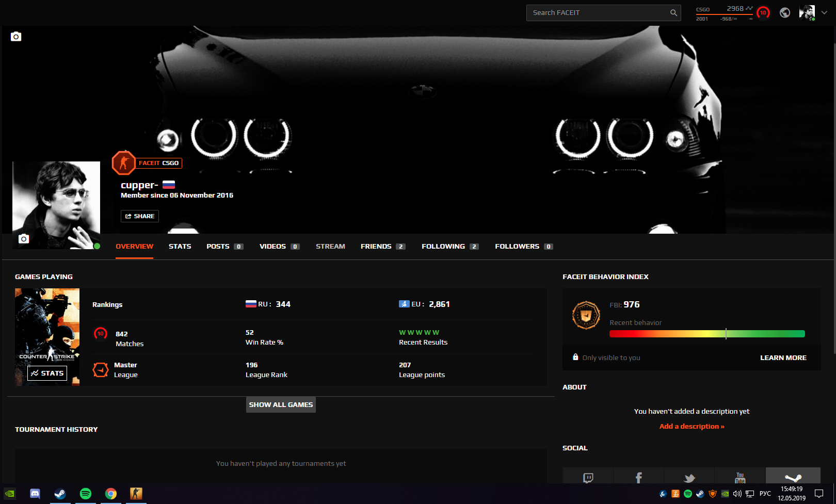836x504 pixels.
Task: Click Add a description link
Action: click(x=692, y=426)
